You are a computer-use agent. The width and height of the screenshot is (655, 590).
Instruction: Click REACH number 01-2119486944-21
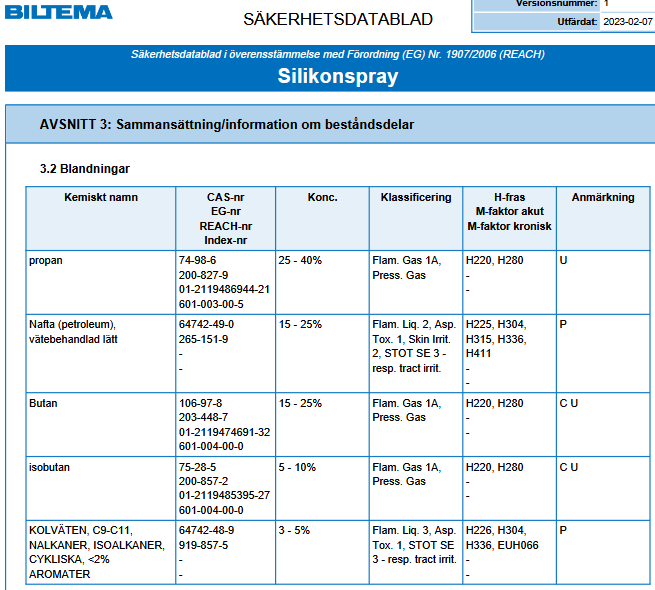[x=224, y=289]
